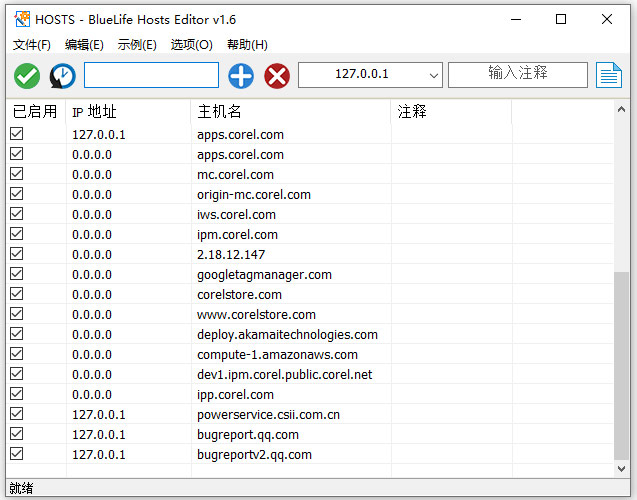Click the 127.0.0.1 IP cell of powerservice.csii.com.cn

(99, 415)
